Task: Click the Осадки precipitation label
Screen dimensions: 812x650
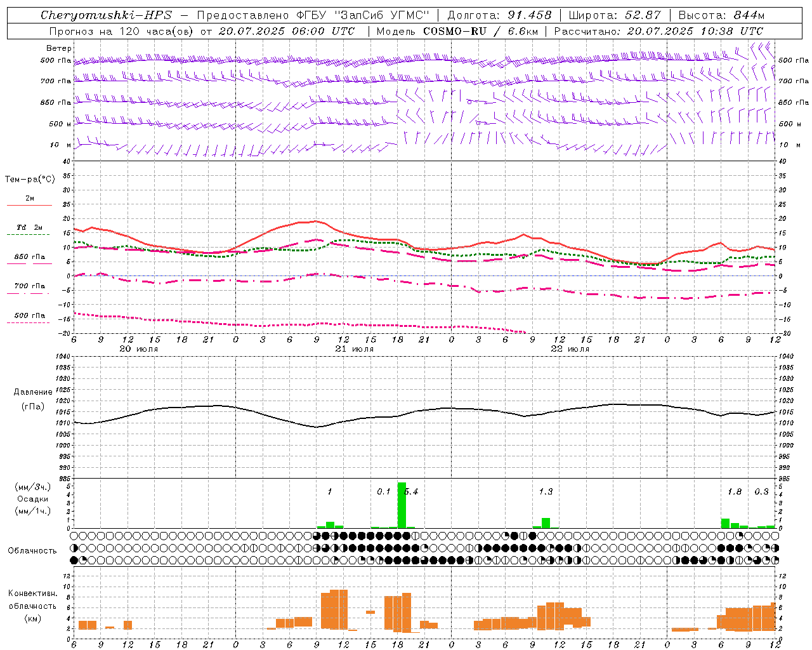Action: click(x=33, y=499)
